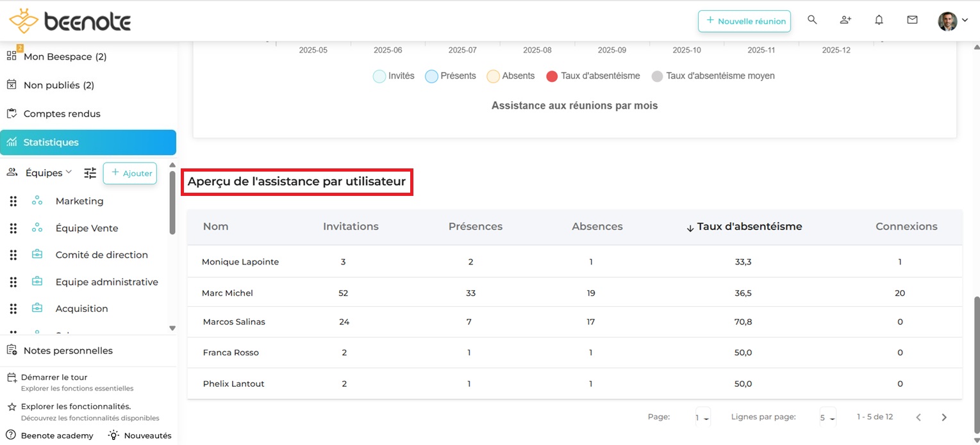Open notifications via the bell icon

[879, 20]
